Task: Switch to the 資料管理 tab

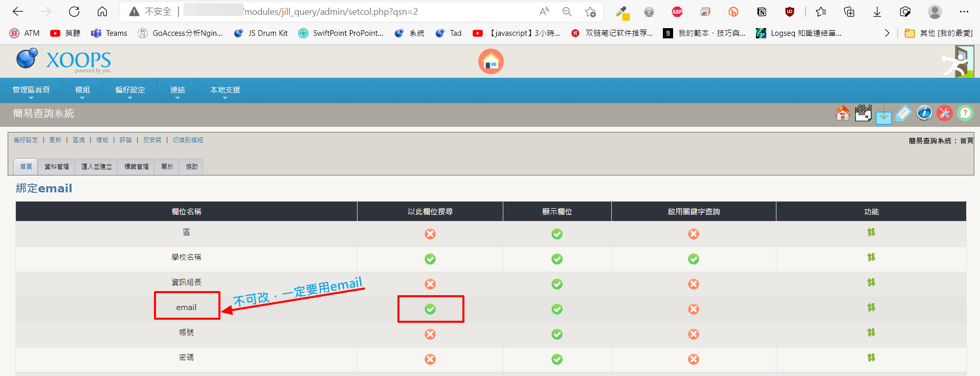Action: point(56,167)
